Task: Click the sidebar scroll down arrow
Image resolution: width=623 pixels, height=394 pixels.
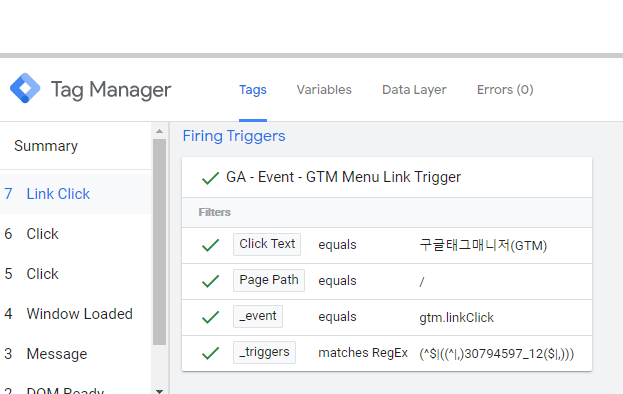Action: (159, 391)
